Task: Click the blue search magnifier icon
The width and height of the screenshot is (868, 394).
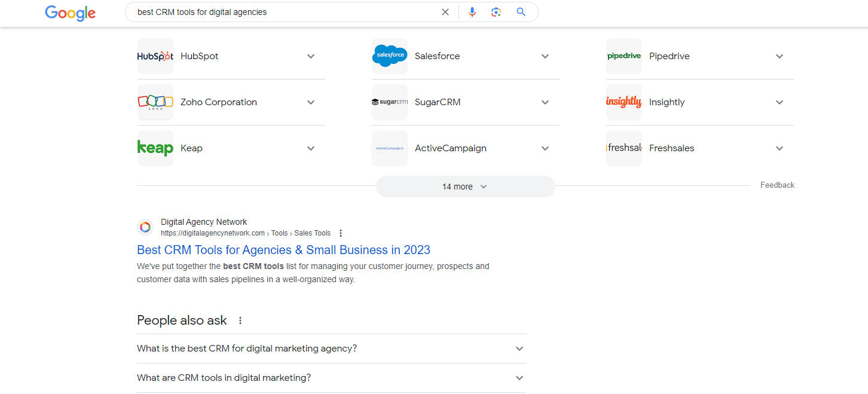Action: 521,12
